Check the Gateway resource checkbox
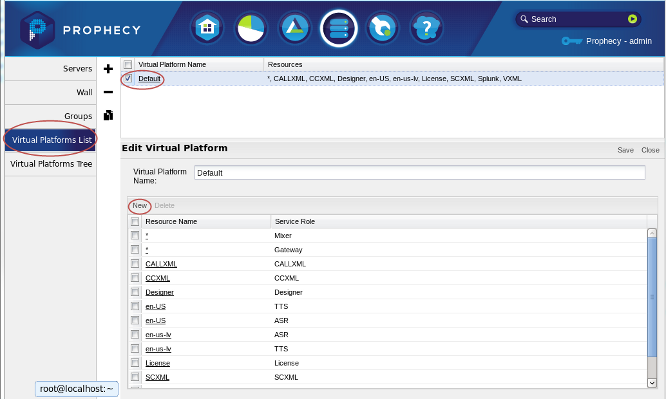This screenshot has width=666, height=399. 135,249
